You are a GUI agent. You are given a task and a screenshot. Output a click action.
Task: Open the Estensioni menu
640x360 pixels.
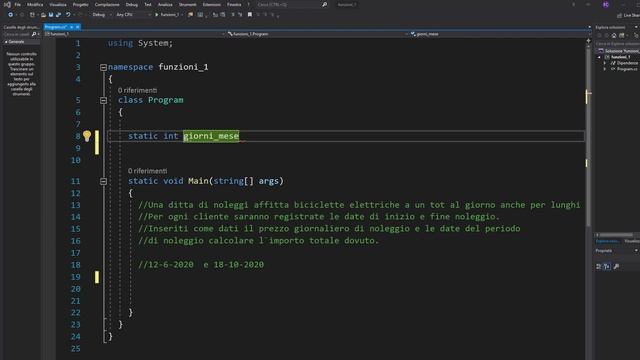(x=211, y=4)
